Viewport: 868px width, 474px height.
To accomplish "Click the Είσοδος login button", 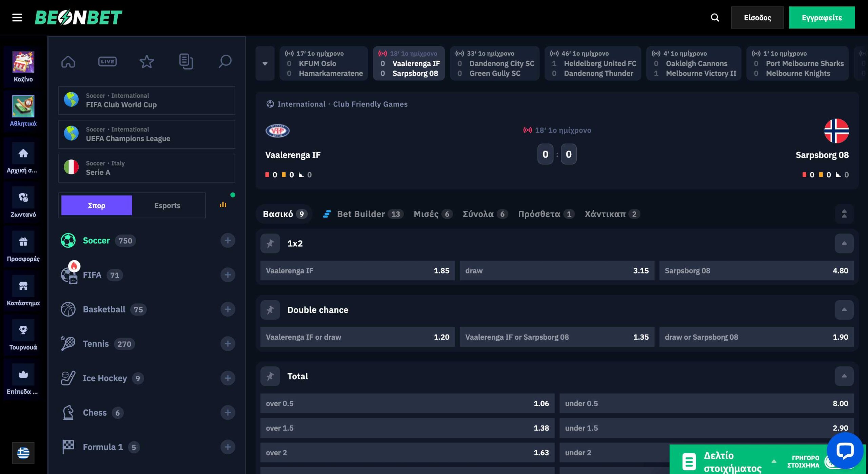I will coord(757,18).
